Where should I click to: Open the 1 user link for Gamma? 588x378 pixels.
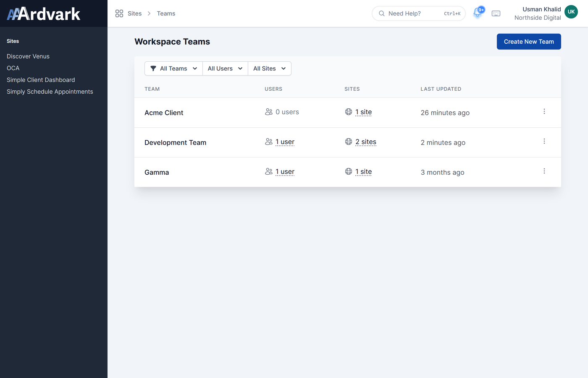click(285, 171)
